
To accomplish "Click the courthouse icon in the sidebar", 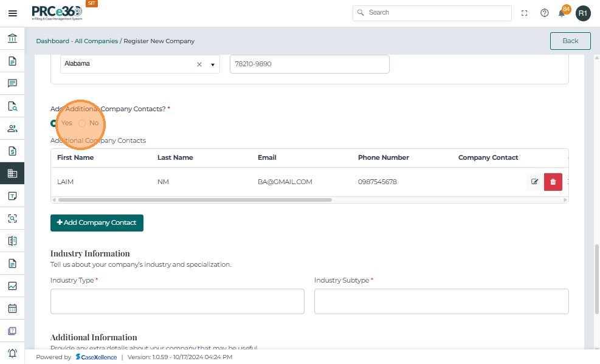I will 12,39.
